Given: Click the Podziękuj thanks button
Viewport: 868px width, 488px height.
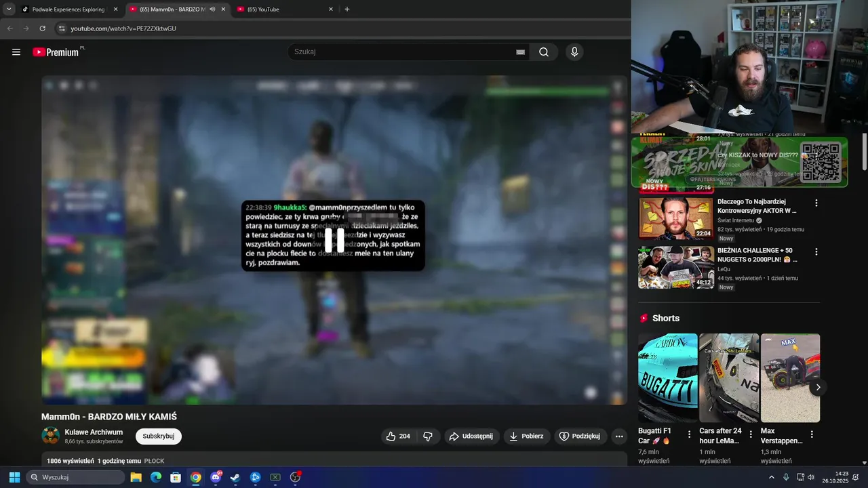Looking at the screenshot, I should click(580, 436).
